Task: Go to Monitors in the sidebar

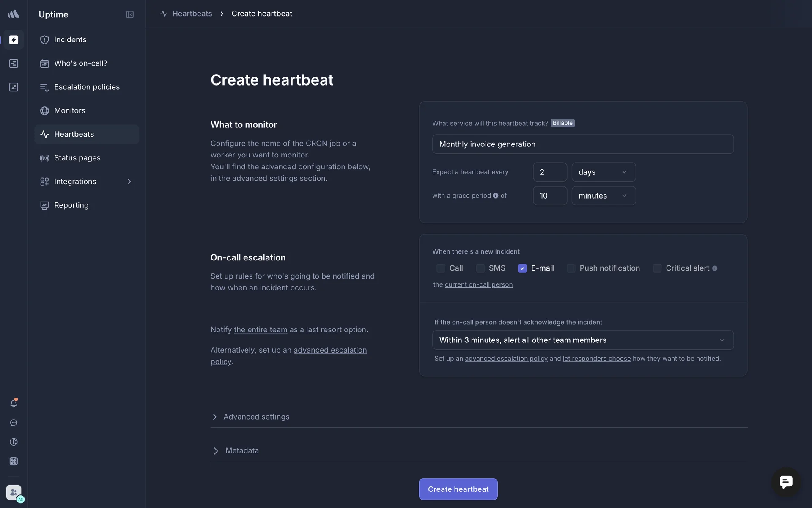Action: (x=70, y=110)
